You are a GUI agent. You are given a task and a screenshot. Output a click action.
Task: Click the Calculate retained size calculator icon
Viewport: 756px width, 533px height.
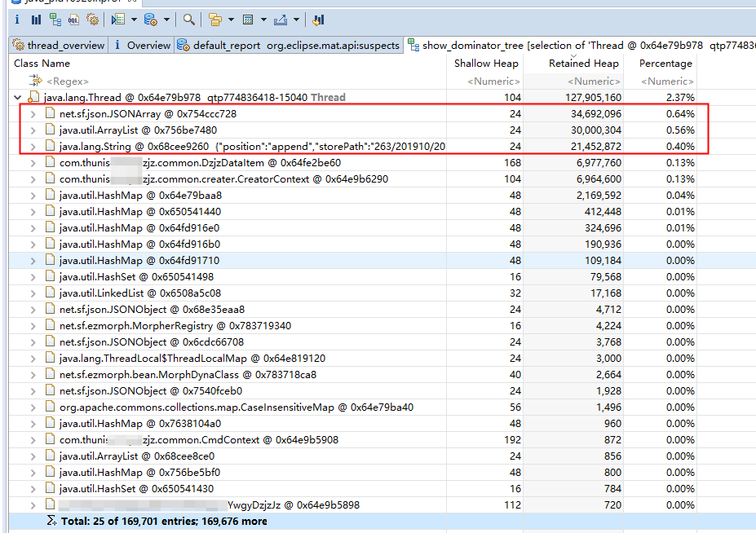point(248,20)
